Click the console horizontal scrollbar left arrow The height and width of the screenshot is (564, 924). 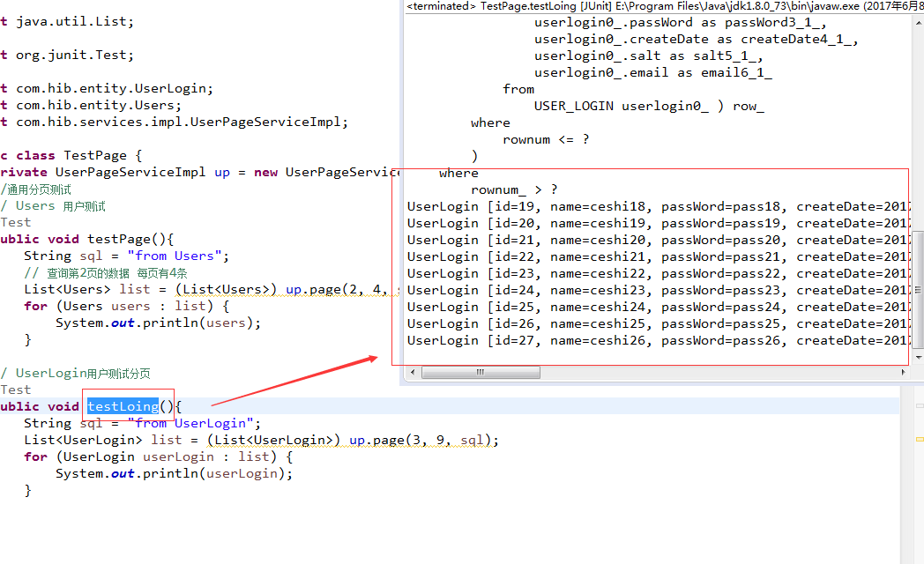coord(413,372)
